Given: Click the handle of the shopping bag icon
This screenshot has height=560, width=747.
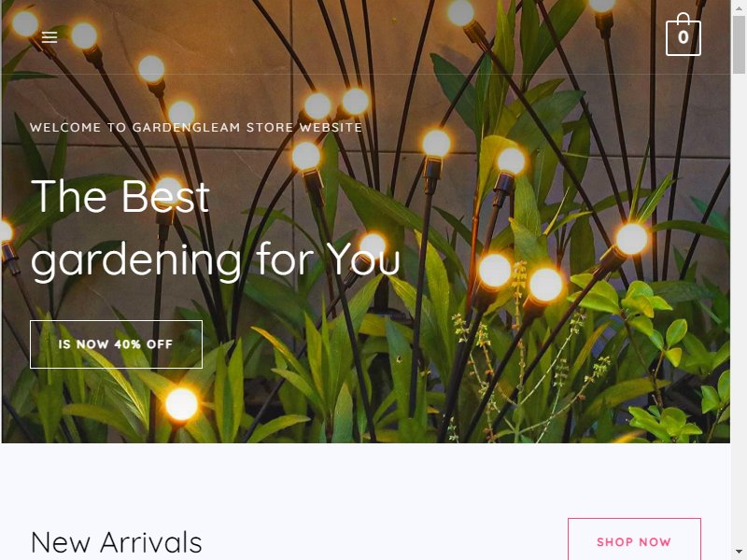Looking at the screenshot, I should tap(684, 18).
